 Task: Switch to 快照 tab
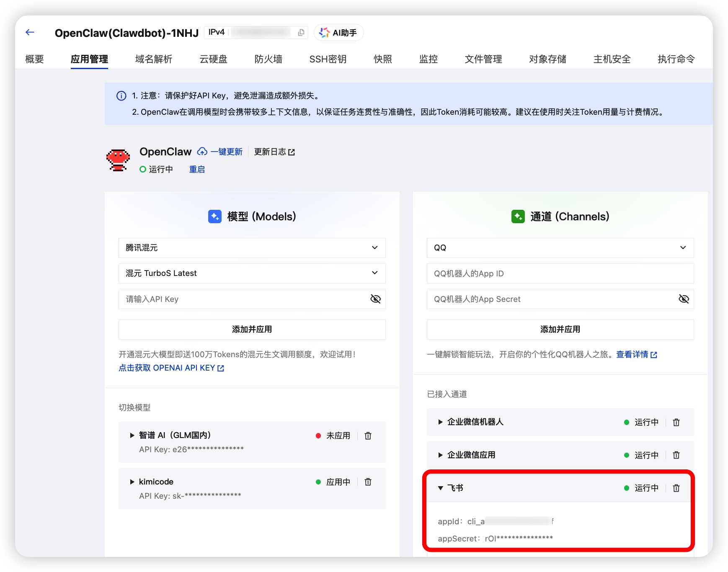383,59
